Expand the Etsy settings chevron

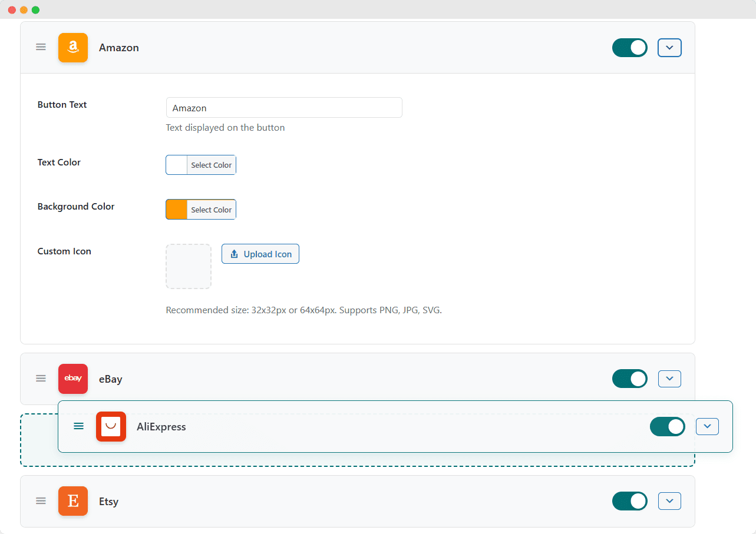pos(669,501)
